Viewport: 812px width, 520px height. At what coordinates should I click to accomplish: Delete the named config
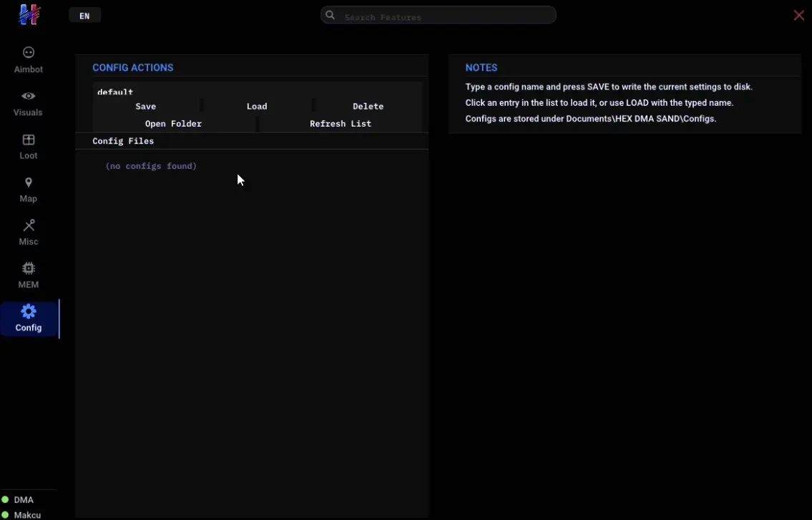pyautogui.click(x=368, y=106)
